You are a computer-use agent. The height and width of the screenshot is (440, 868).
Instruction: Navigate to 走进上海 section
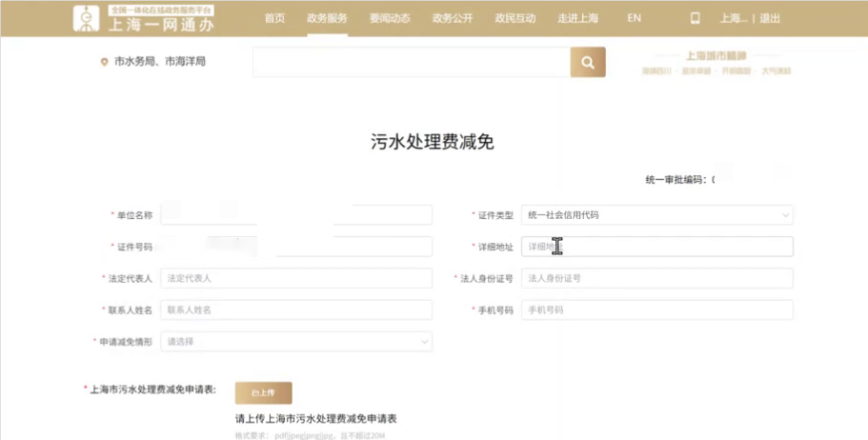579,18
